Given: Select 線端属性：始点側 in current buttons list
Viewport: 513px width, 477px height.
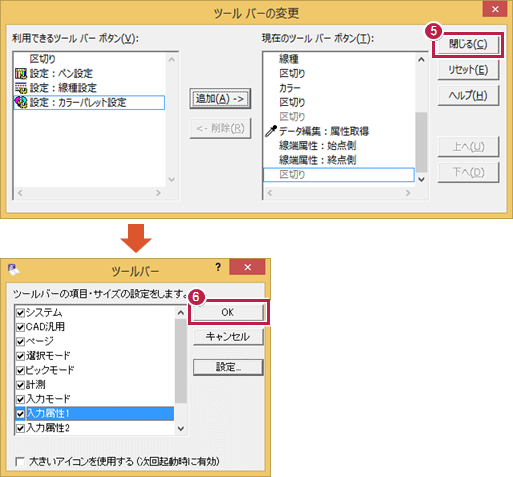Looking at the screenshot, I should (318, 146).
